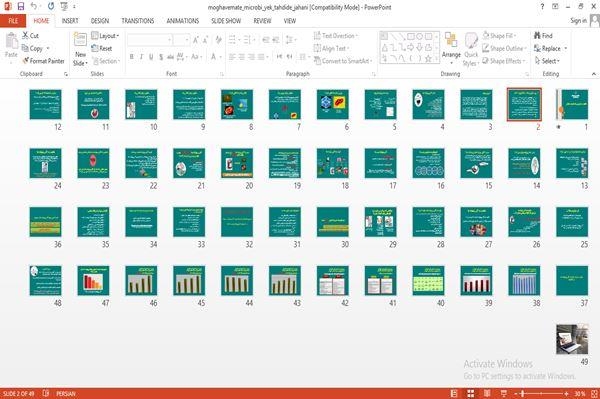Click Find in the Editing group

click(543, 36)
